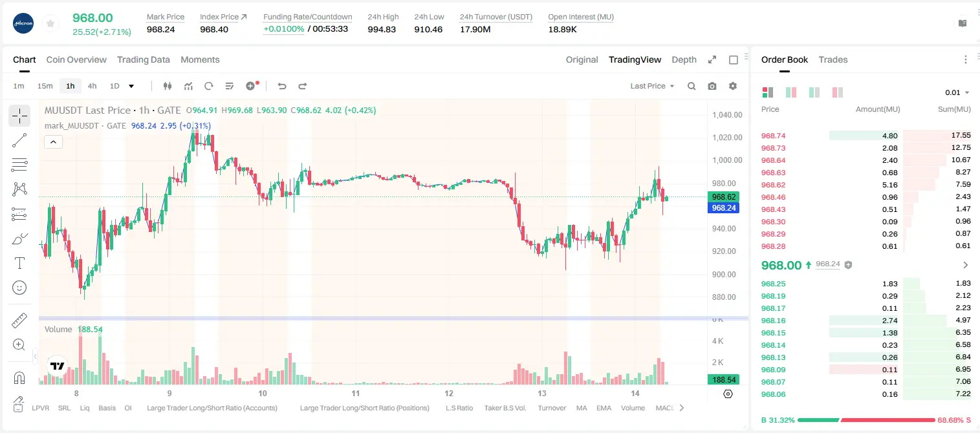
Task: Switch to the Trades tab
Action: coord(833,59)
